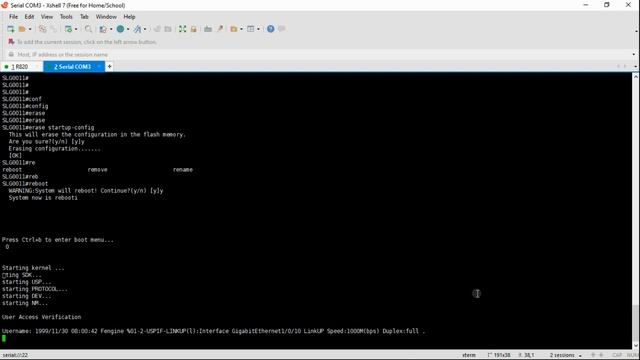Click the Lock screen padlock icon

point(193,29)
